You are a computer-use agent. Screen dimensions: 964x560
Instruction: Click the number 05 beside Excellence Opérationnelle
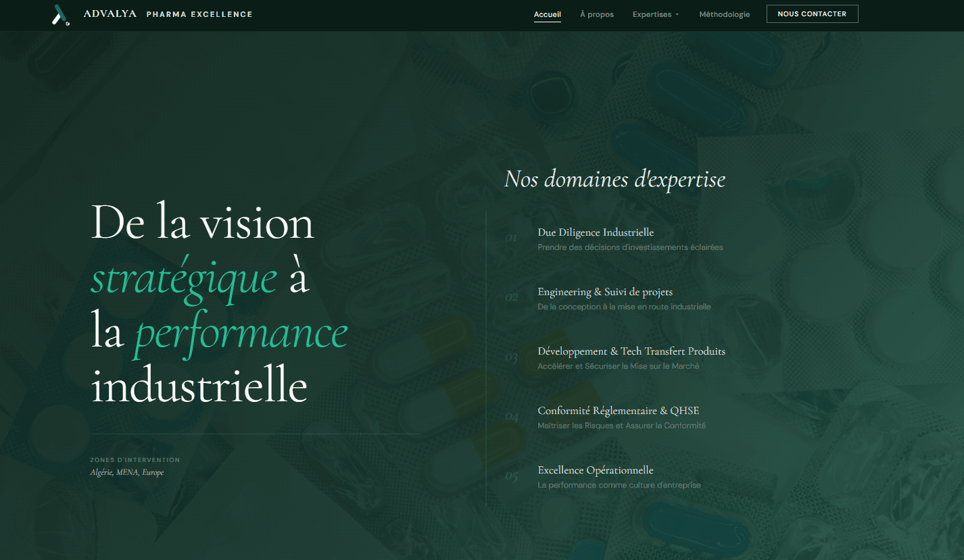(511, 476)
